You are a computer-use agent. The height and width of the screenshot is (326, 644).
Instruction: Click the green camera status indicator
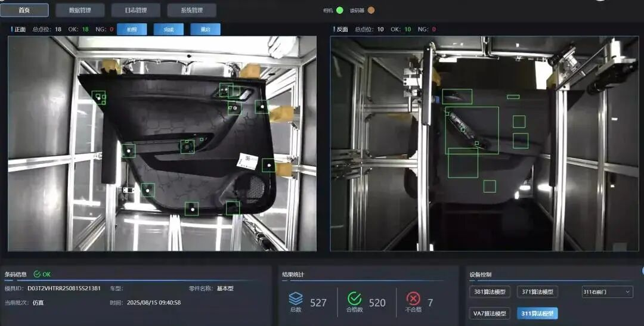340,10
